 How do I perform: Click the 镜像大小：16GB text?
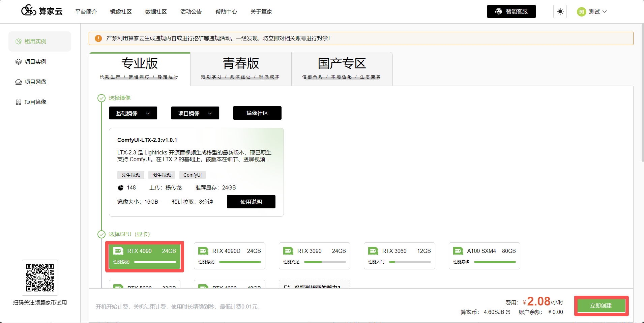(138, 202)
